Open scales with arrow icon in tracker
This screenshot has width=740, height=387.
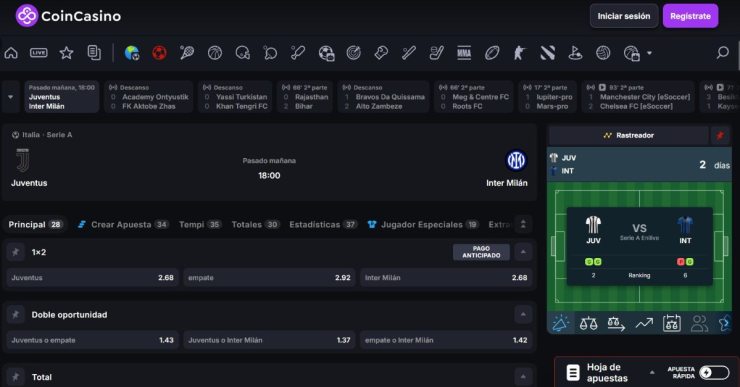616,323
